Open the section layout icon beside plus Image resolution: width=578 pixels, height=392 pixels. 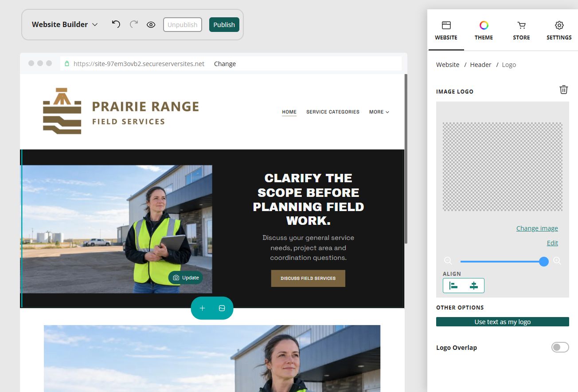[222, 308]
